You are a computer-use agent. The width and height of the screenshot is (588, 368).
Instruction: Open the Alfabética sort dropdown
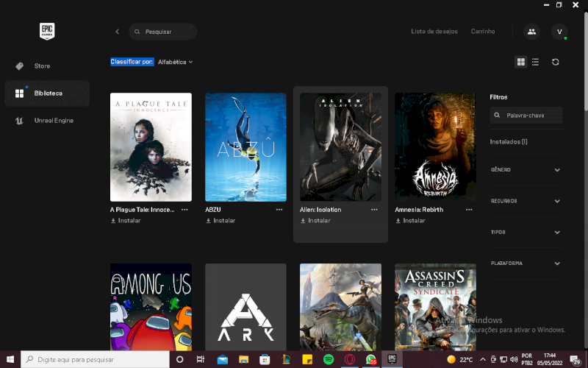pos(175,62)
